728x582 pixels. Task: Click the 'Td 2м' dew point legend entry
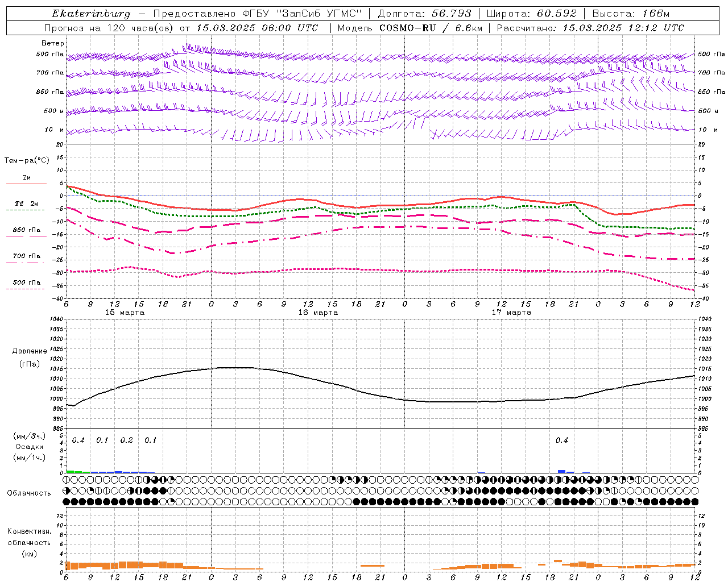tap(27, 204)
